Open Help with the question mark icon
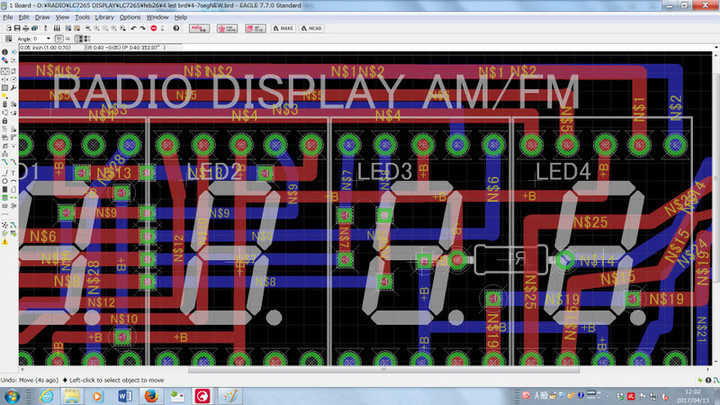Viewport: 720px width, 405px height. click(178, 29)
